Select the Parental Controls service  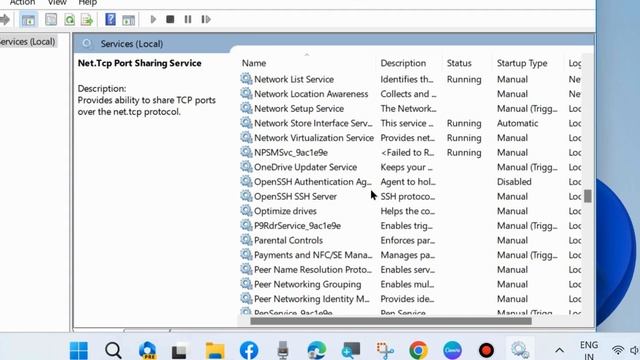pyautogui.click(x=410, y=240)
